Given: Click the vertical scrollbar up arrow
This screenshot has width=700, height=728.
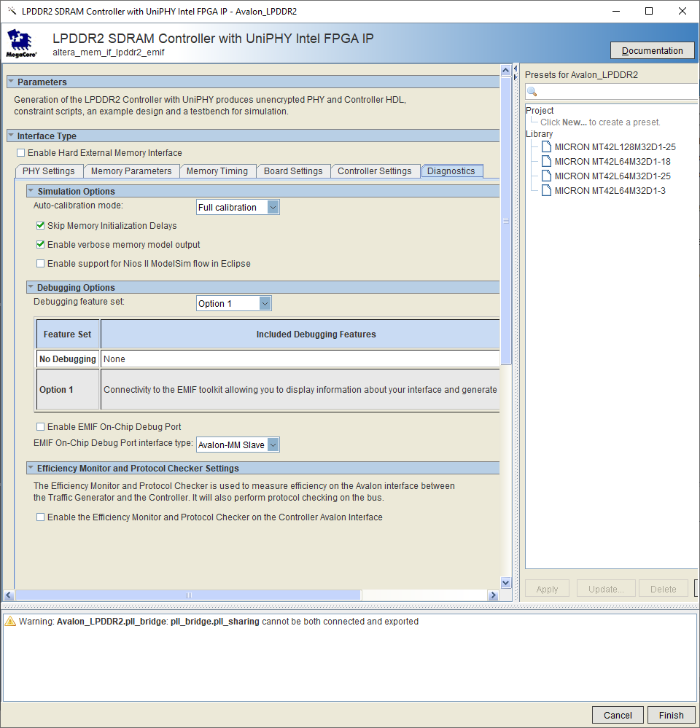Looking at the screenshot, I should (506, 71).
